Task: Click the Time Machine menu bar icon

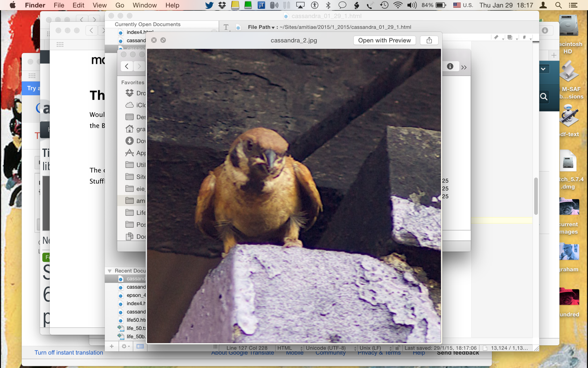Action: pyautogui.click(x=384, y=5)
